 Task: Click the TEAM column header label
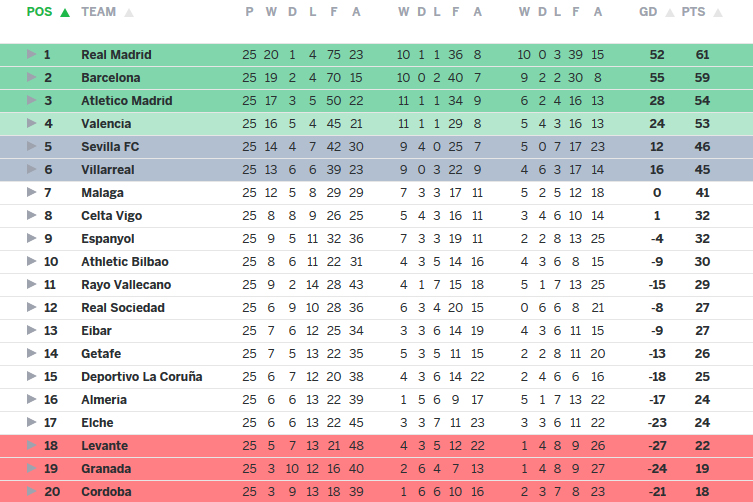[x=98, y=12]
